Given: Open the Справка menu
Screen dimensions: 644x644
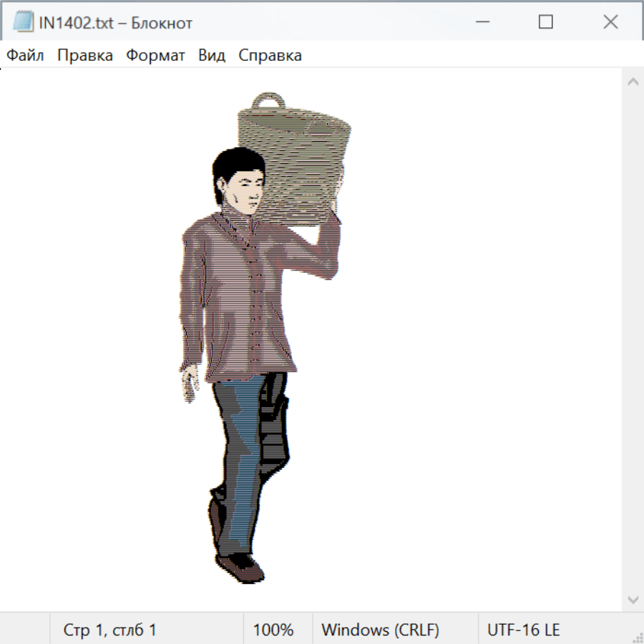Looking at the screenshot, I should point(270,56).
